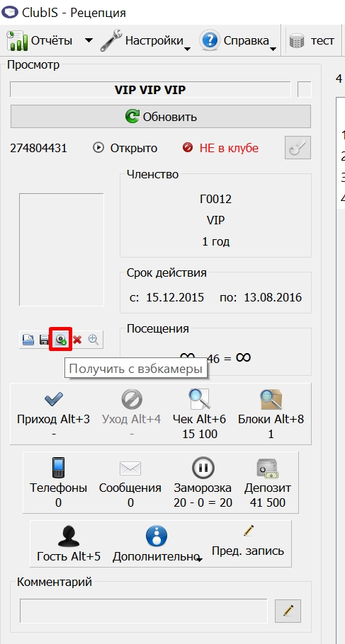Edit comment with the pencil button
345x644 pixels.
coord(288,611)
